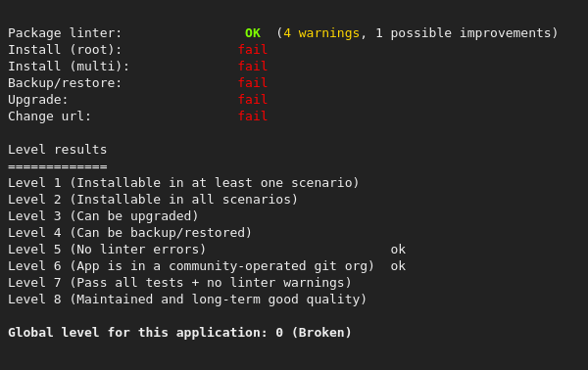Click the Global level "0 (Broken)" text

click(x=314, y=333)
